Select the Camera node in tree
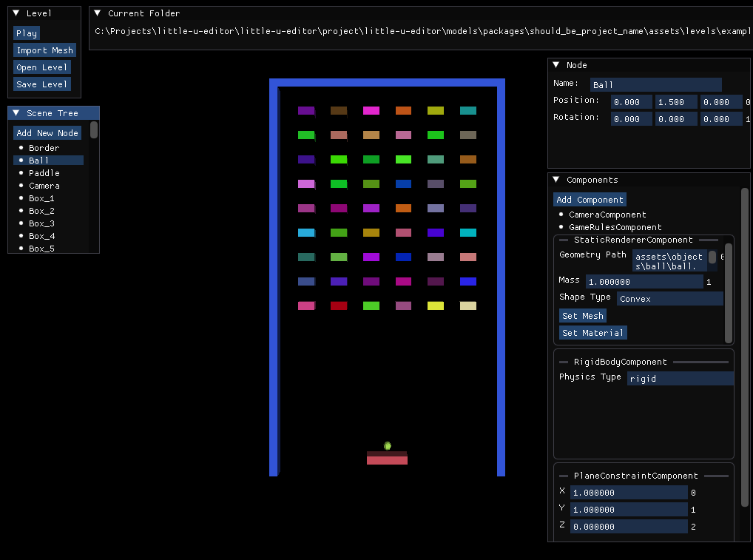Viewport: 753px width, 560px height. click(44, 186)
